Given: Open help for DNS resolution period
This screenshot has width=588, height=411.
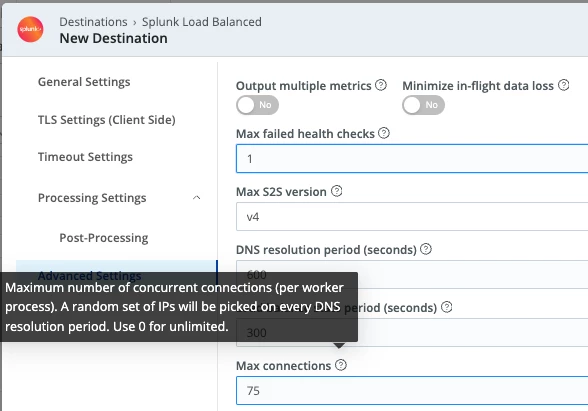Looking at the screenshot, I should [x=426, y=249].
